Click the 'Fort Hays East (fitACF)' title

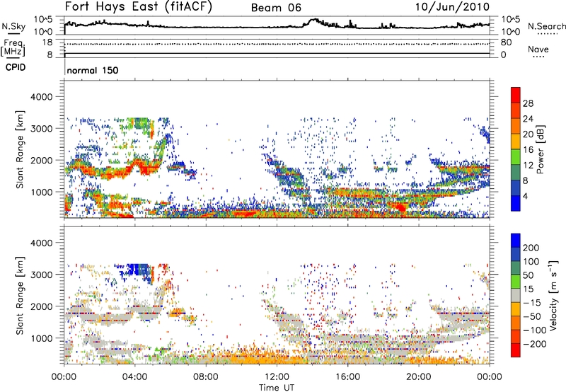(x=139, y=6)
